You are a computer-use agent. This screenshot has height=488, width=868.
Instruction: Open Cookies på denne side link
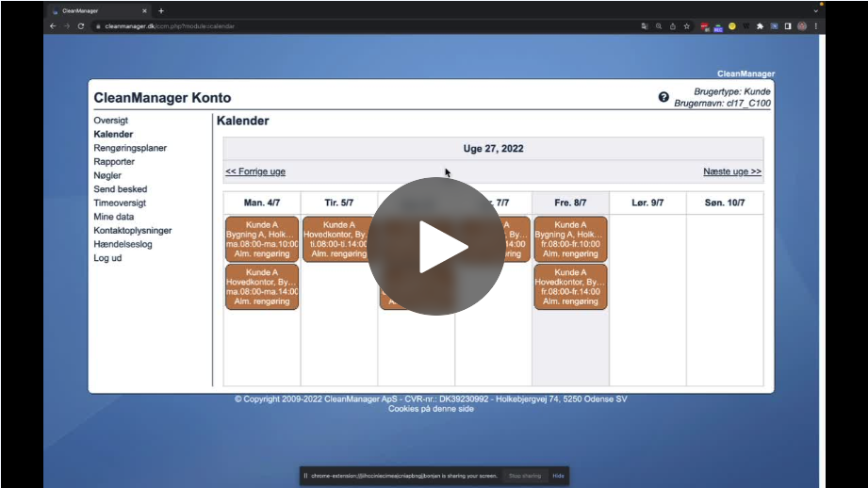(x=431, y=409)
